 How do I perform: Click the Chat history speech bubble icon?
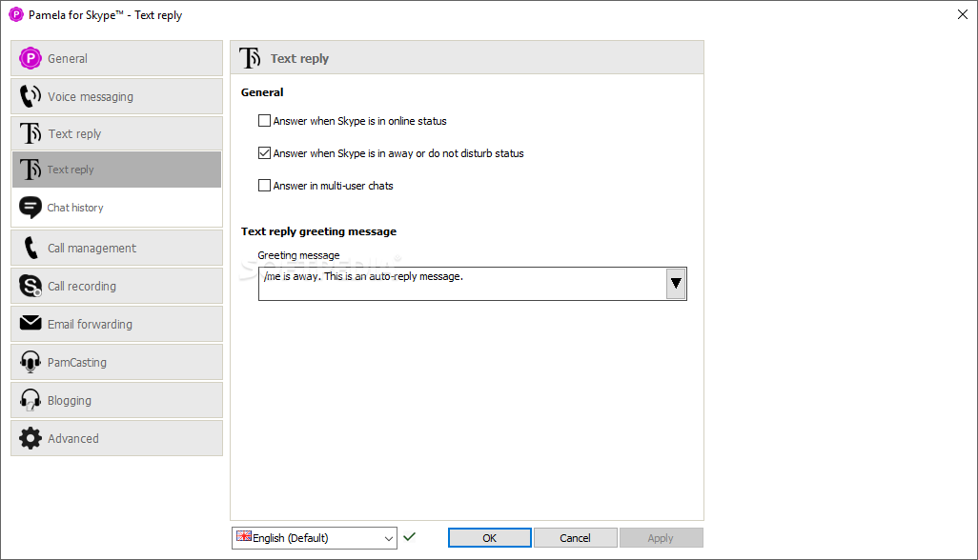(x=30, y=208)
